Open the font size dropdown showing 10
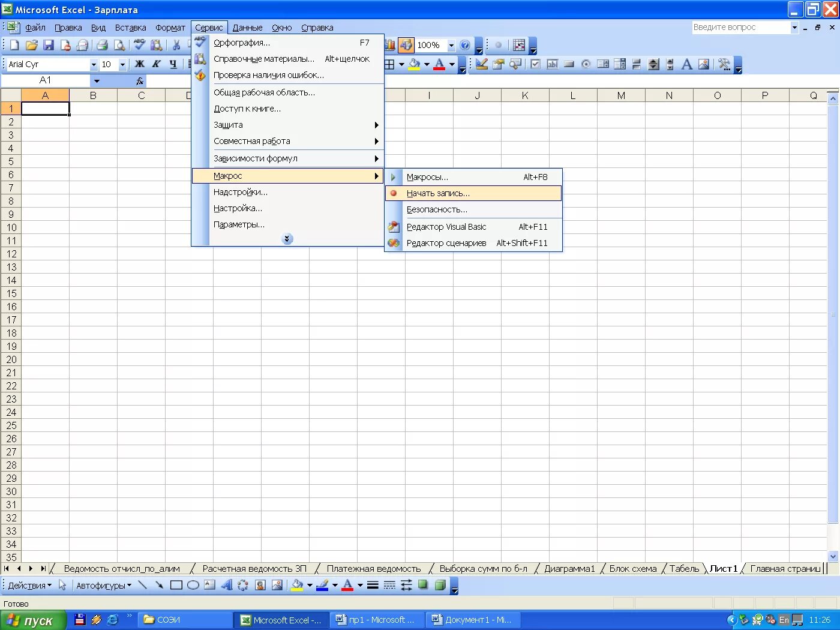Viewport: 840px width, 630px height. pyautogui.click(x=122, y=64)
